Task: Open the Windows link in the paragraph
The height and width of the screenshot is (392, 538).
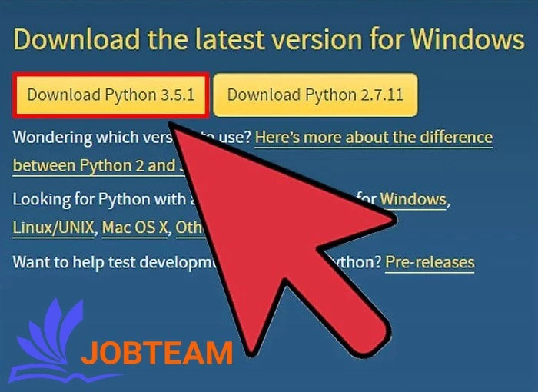Action: coord(413,199)
